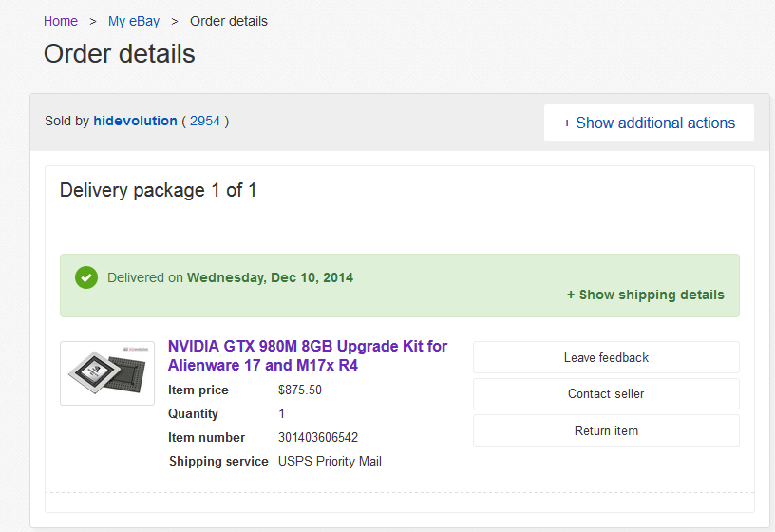Open seller hidevolution profile link
Image resolution: width=775 pixels, height=532 pixels.
coord(136,122)
